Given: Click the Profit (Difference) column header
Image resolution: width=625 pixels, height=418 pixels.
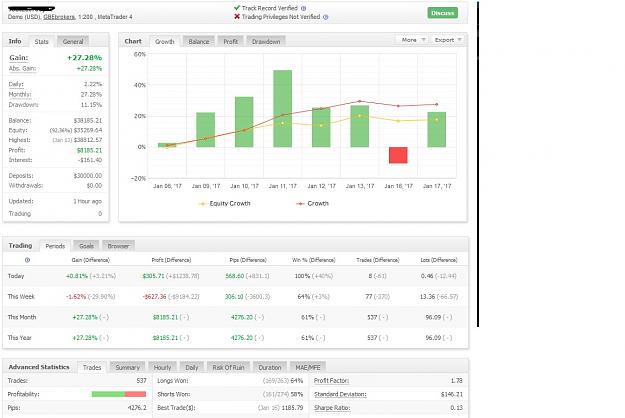Looking at the screenshot, I should coord(171,260).
